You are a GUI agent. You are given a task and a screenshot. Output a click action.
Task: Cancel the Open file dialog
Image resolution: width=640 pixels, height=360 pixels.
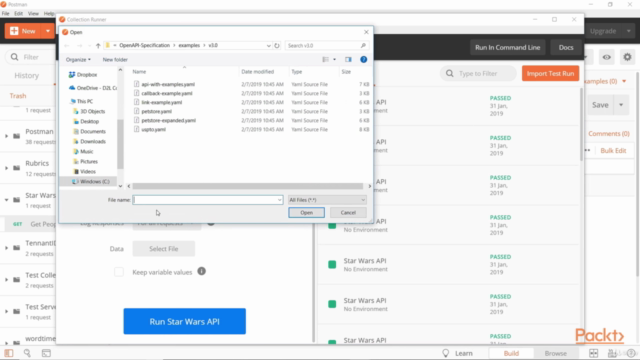click(x=348, y=213)
